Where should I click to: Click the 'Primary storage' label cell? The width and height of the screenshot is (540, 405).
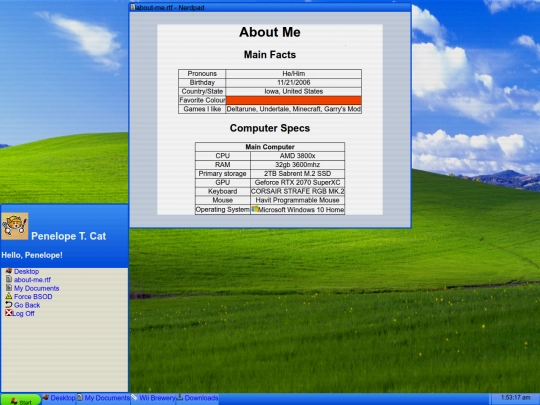(x=223, y=174)
